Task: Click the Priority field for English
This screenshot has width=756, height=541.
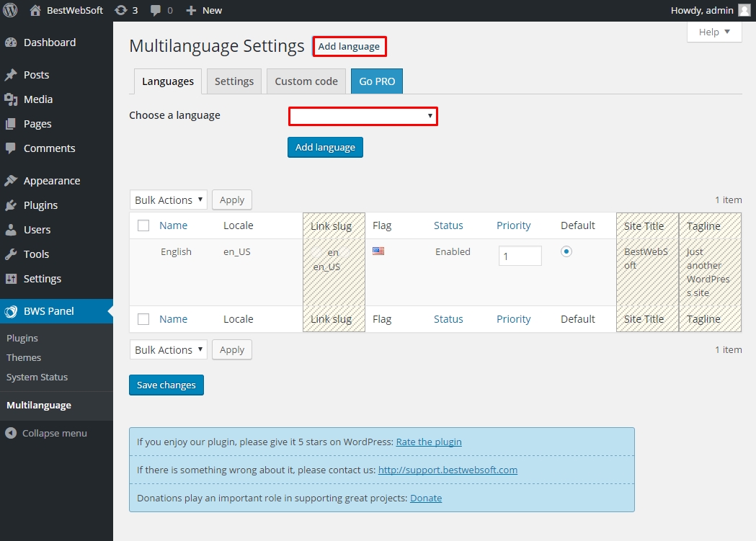Action: [520, 256]
